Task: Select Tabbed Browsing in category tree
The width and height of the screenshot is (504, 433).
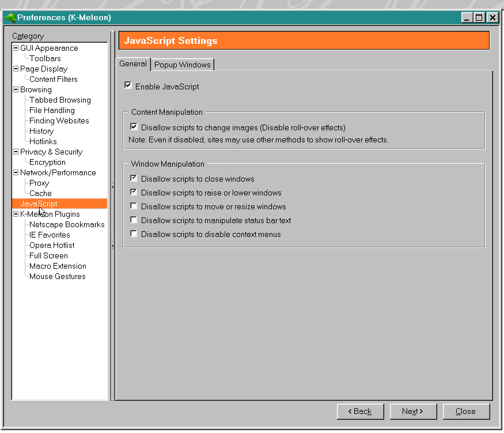Action: point(60,100)
